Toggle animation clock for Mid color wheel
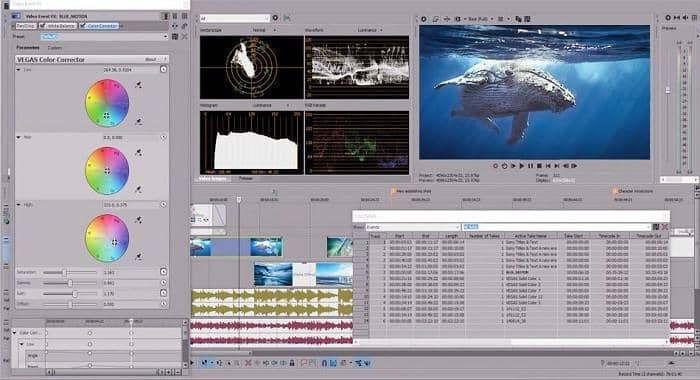Image resolution: width=700 pixels, height=380 pixels. point(163,137)
